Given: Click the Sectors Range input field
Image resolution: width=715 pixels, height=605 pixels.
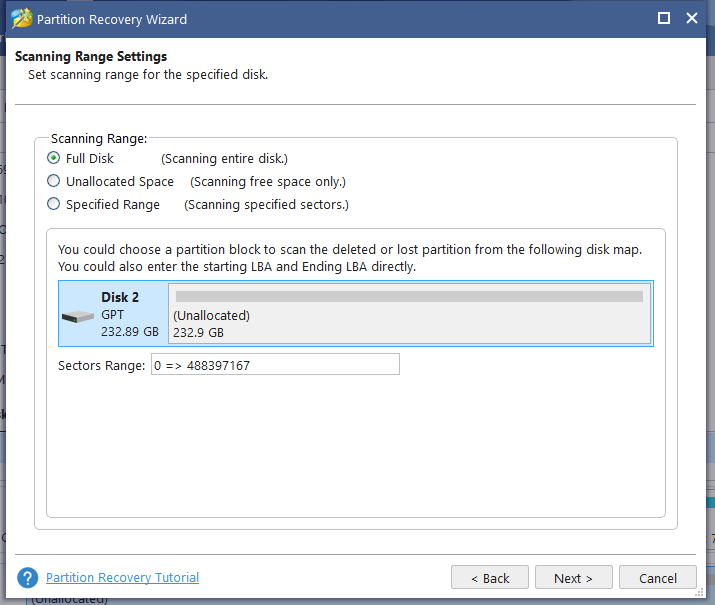Looking at the screenshot, I should 275,364.
